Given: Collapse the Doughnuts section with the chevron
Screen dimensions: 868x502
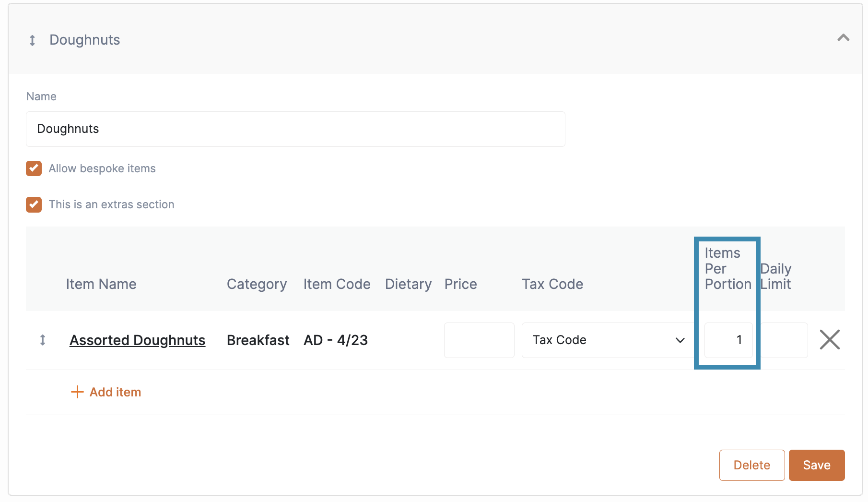Looking at the screenshot, I should pos(843,37).
